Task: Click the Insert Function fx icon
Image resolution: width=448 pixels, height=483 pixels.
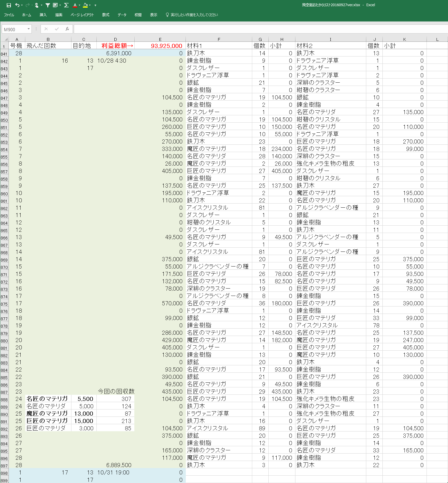Action: pyautogui.click(x=67, y=29)
